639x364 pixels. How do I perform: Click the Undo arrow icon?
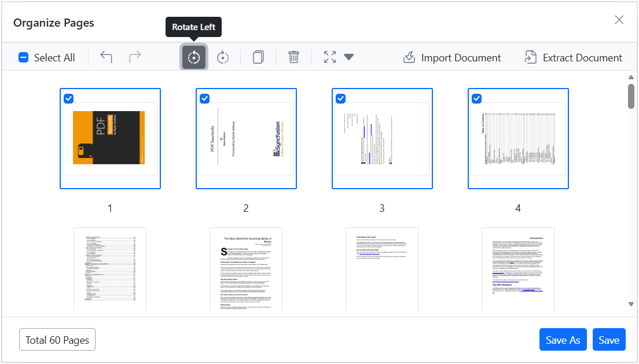click(x=106, y=57)
